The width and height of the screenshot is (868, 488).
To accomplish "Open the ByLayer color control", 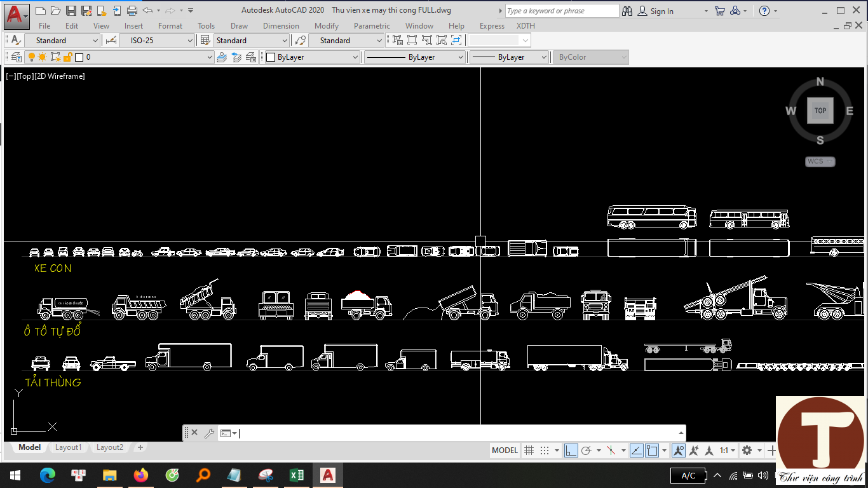I will tap(312, 57).
